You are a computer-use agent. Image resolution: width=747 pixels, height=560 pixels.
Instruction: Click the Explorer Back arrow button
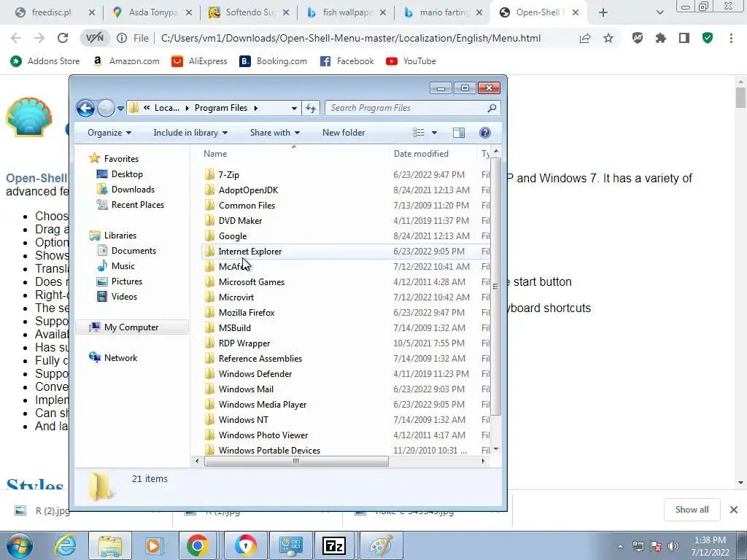(86, 108)
